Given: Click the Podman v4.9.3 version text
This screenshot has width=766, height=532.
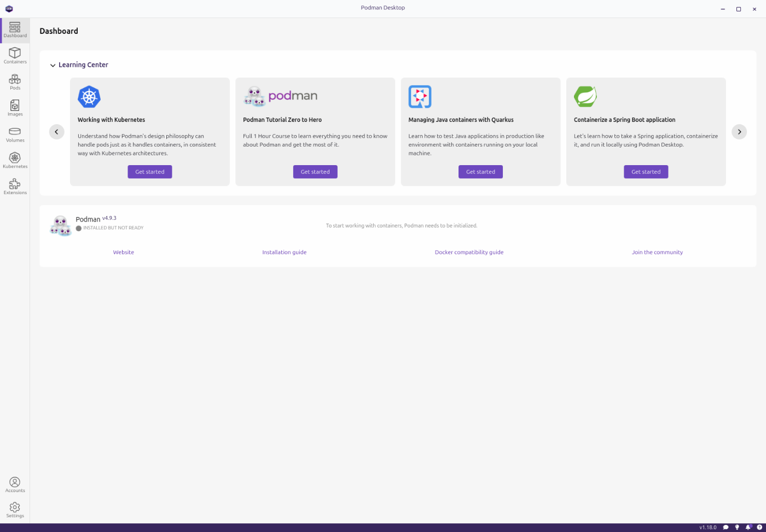Looking at the screenshot, I should click(x=109, y=218).
